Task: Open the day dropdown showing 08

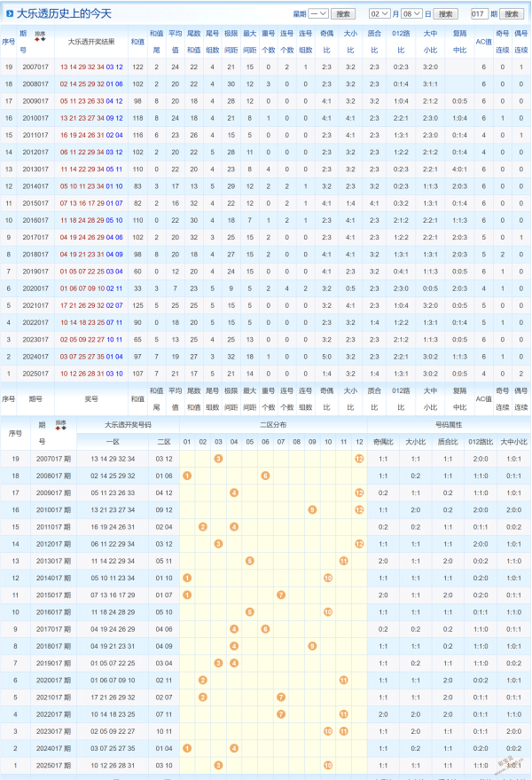Action: point(412,14)
